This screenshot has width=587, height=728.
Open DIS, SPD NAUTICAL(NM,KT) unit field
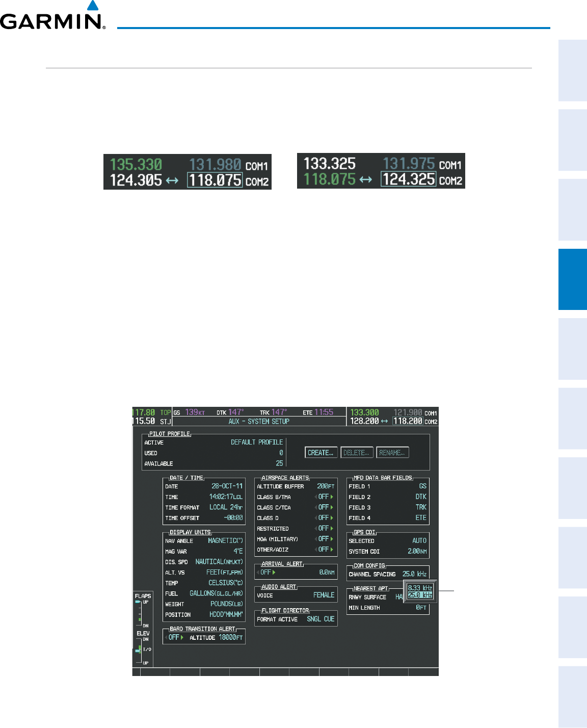click(x=219, y=562)
